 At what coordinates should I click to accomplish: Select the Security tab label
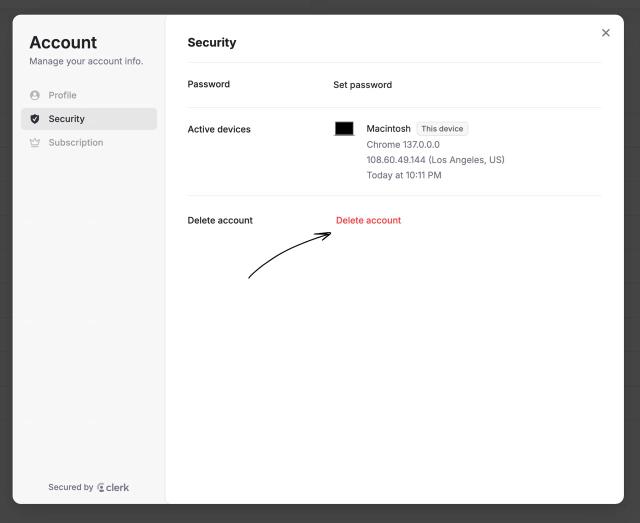click(67, 119)
